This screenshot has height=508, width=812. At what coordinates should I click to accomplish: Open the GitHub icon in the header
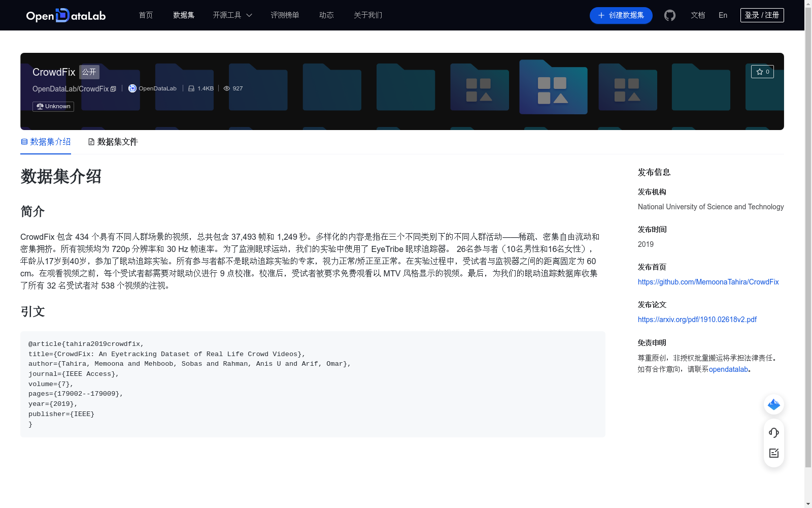pos(670,15)
